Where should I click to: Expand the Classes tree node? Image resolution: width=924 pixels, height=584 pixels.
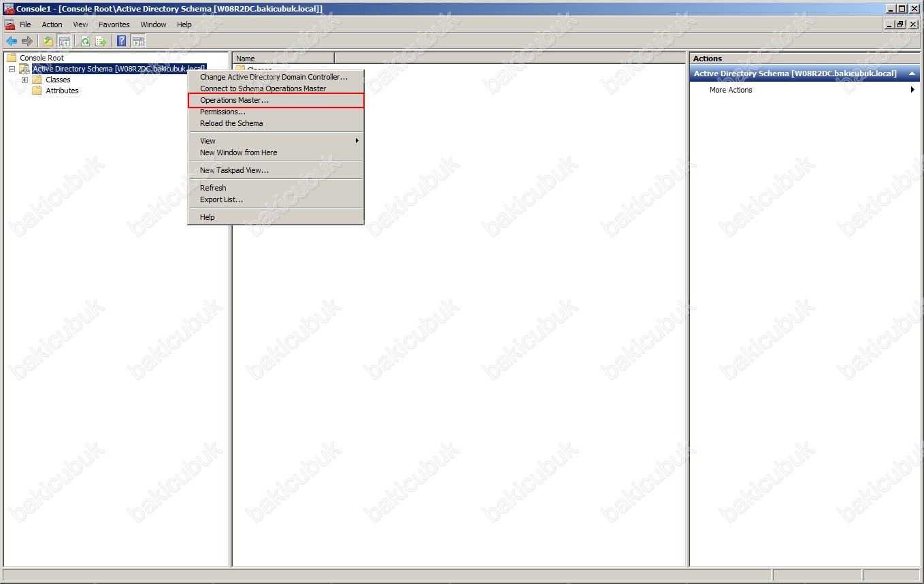coord(24,80)
